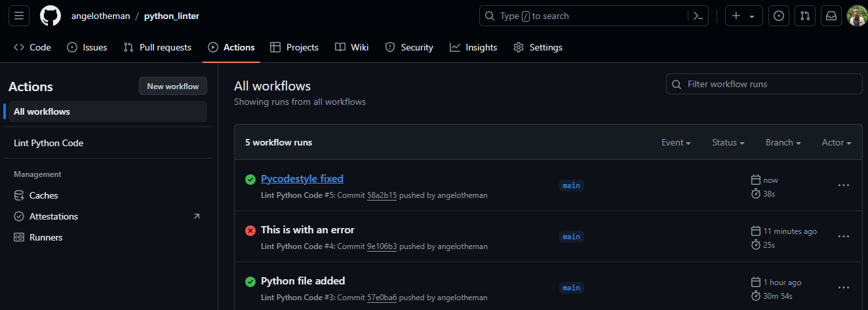
Task: Open the issues icon in top bar
Action: (x=778, y=16)
